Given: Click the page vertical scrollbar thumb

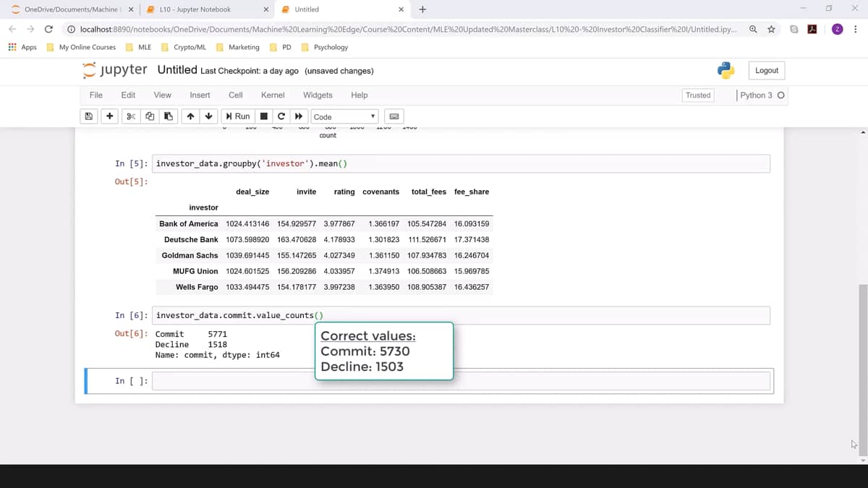Looking at the screenshot, I should [862, 369].
